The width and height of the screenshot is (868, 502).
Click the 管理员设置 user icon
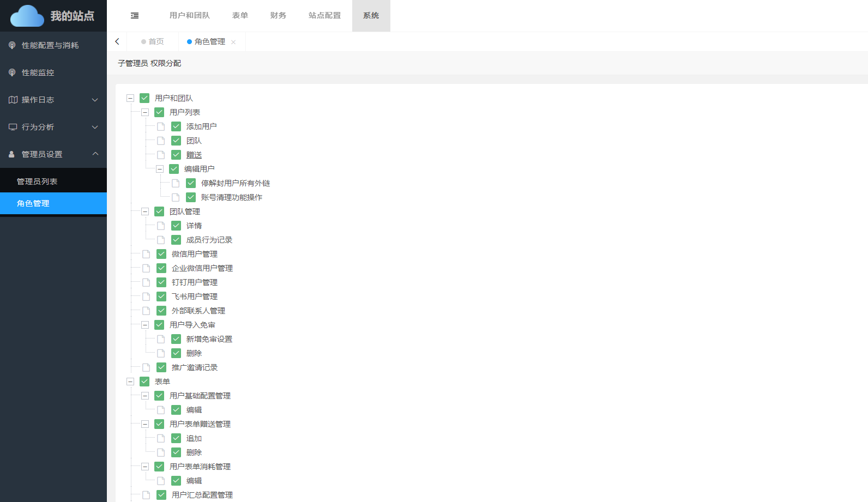click(x=12, y=154)
